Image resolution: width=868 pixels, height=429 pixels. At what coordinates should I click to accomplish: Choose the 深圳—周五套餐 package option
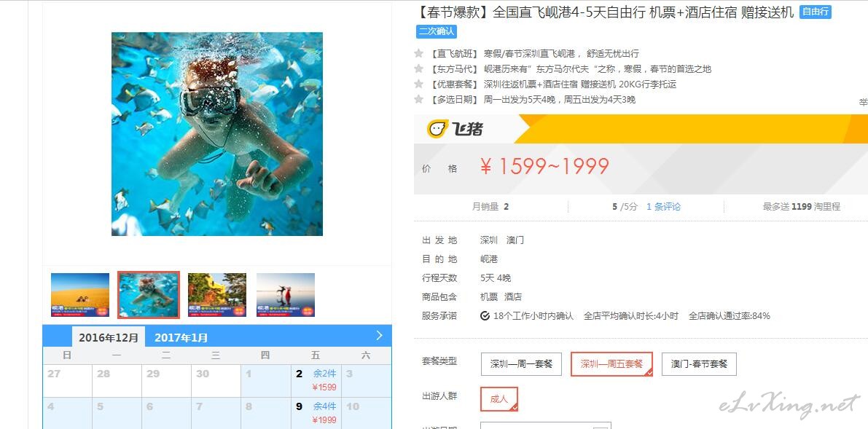tap(611, 364)
